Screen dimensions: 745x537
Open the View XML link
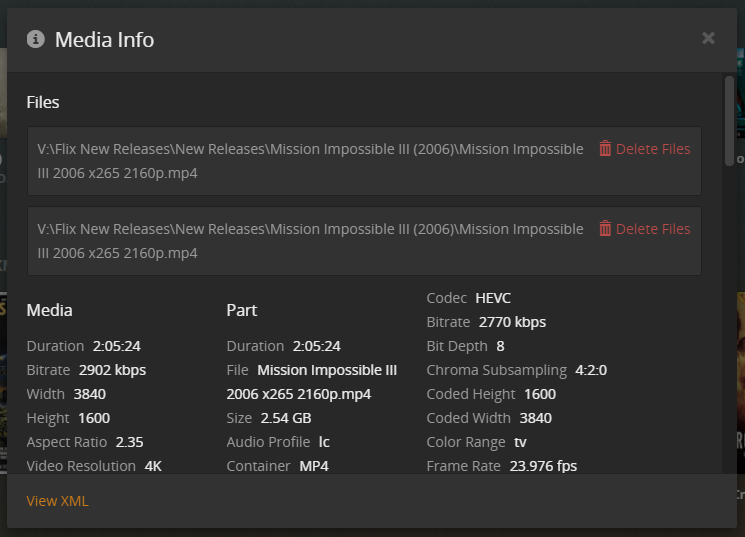tap(57, 501)
